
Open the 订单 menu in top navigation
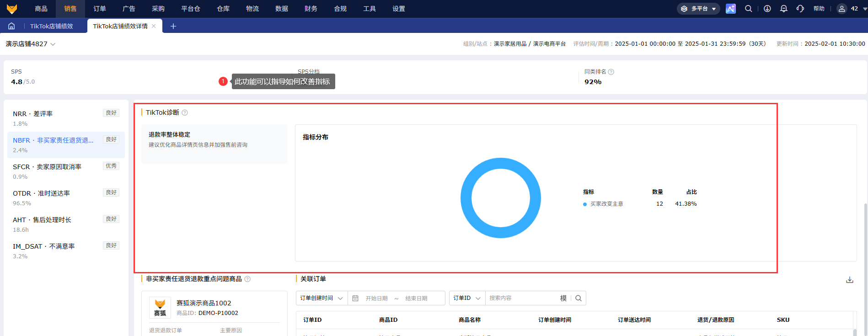[x=100, y=9]
